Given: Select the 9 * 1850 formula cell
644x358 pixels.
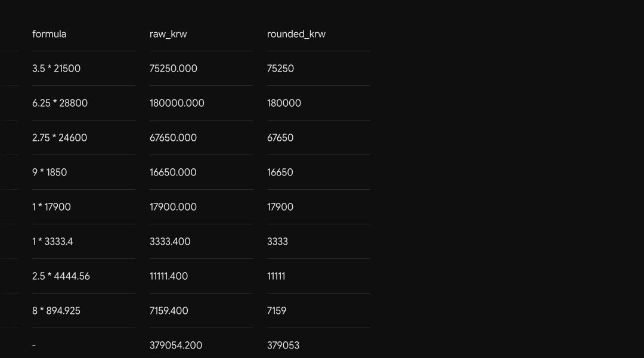Looking at the screenshot, I should coord(49,172).
